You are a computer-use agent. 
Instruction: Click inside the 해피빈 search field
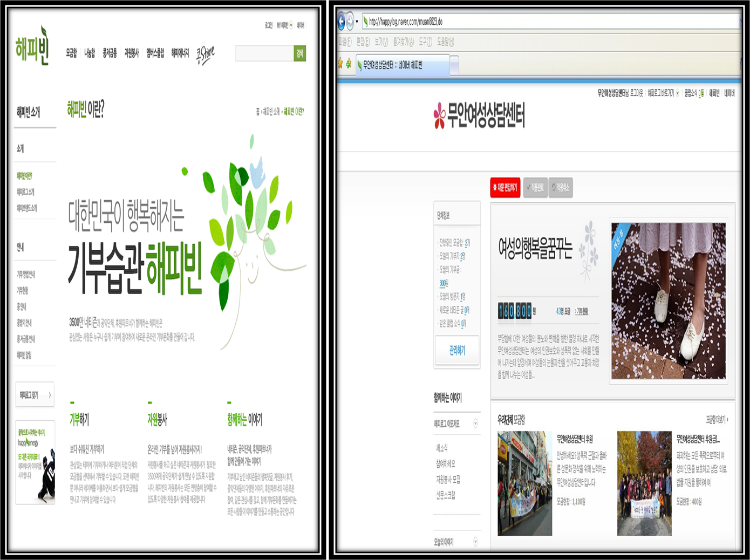pyautogui.click(x=264, y=53)
